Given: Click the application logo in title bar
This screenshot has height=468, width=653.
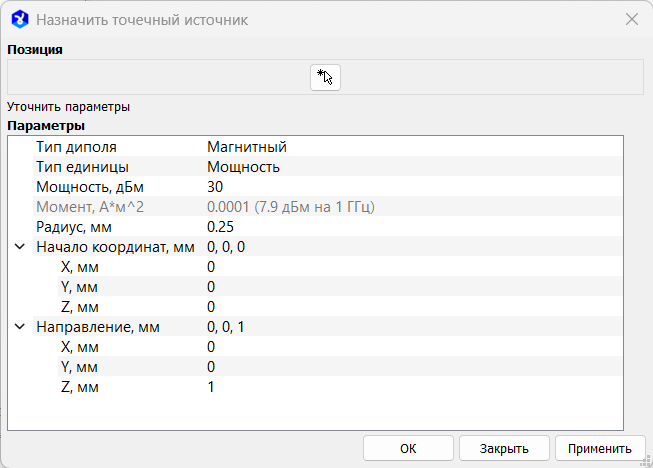Looking at the screenshot, I should tap(19, 19).
